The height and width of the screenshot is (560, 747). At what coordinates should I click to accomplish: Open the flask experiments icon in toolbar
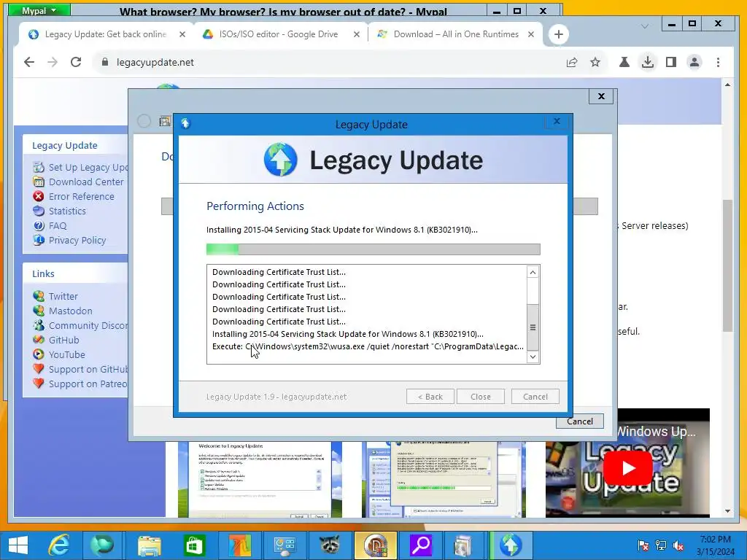624,63
